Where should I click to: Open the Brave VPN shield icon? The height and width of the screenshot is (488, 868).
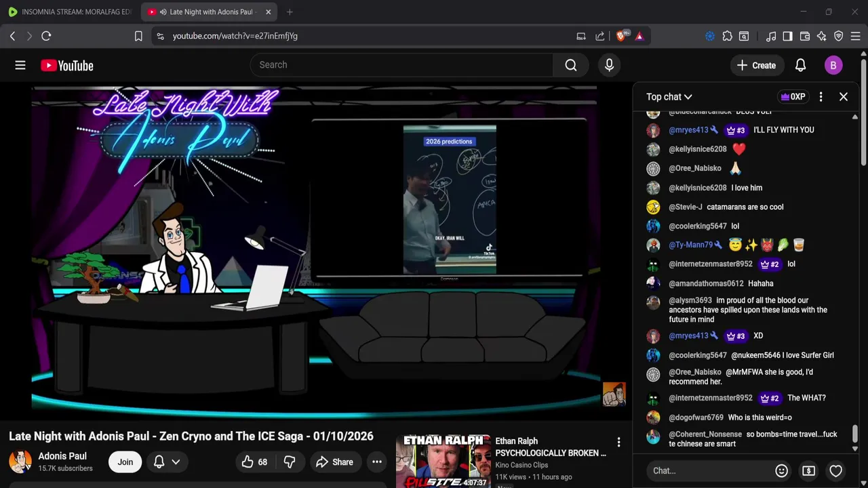pos(839,36)
